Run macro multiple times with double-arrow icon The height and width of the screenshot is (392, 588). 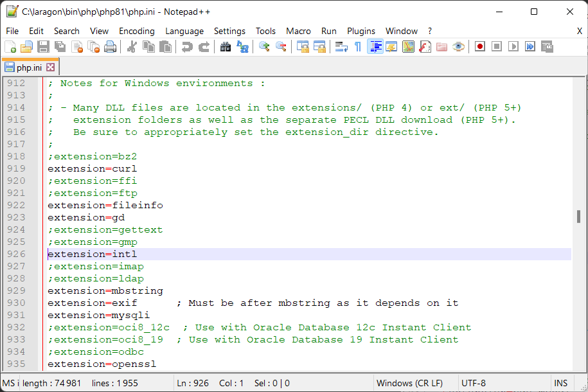pyautogui.click(x=530, y=47)
